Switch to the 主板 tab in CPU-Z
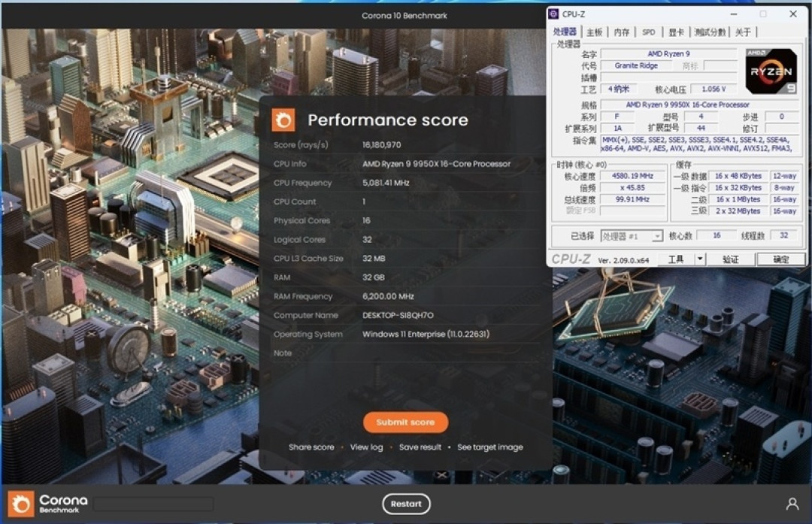The image size is (812, 524). tap(595, 32)
